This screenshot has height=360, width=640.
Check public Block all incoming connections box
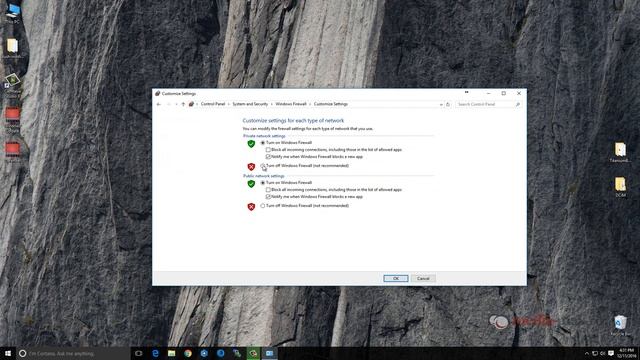coord(268,190)
